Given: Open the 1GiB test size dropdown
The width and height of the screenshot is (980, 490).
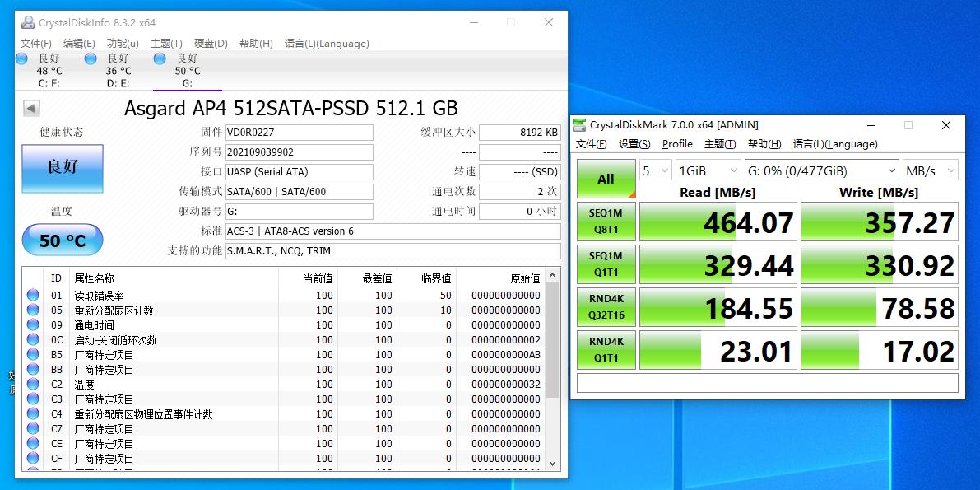Looking at the screenshot, I should coord(708,169).
